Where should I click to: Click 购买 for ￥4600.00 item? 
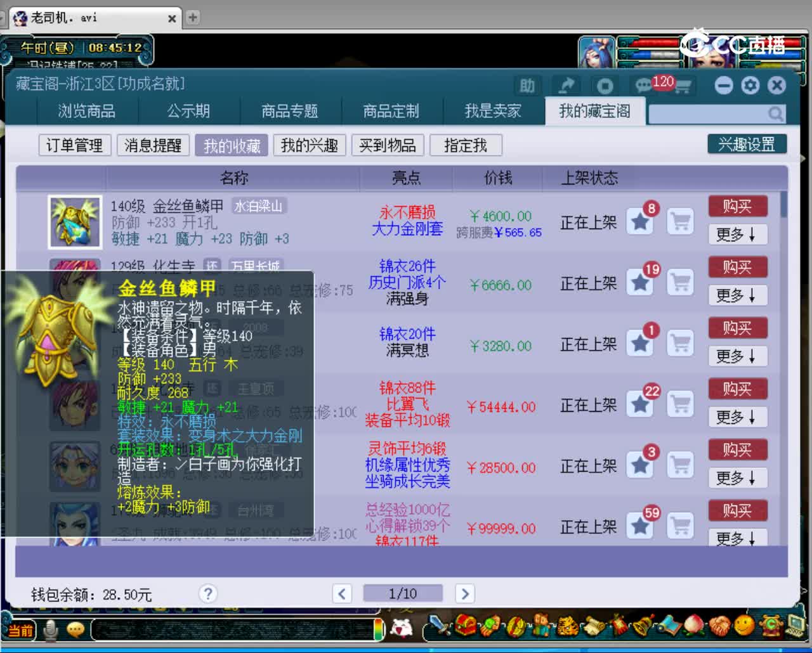pyautogui.click(x=737, y=206)
